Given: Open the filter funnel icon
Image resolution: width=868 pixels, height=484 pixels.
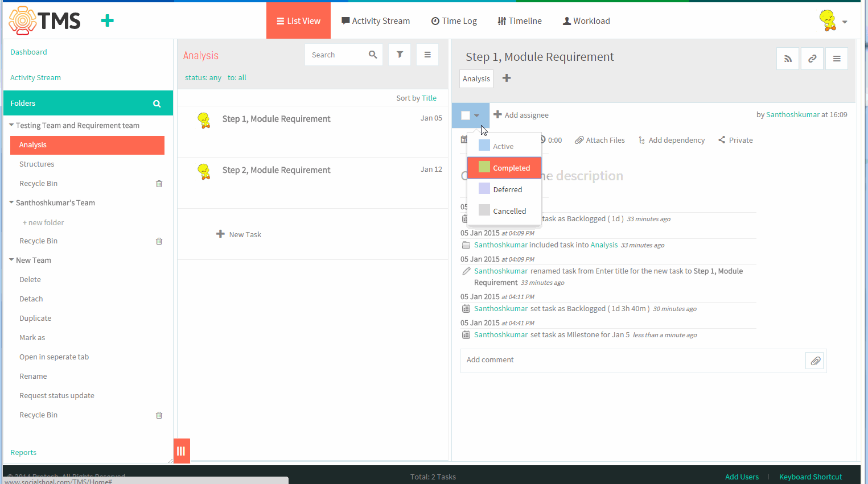Looking at the screenshot, I should point(400,55).
